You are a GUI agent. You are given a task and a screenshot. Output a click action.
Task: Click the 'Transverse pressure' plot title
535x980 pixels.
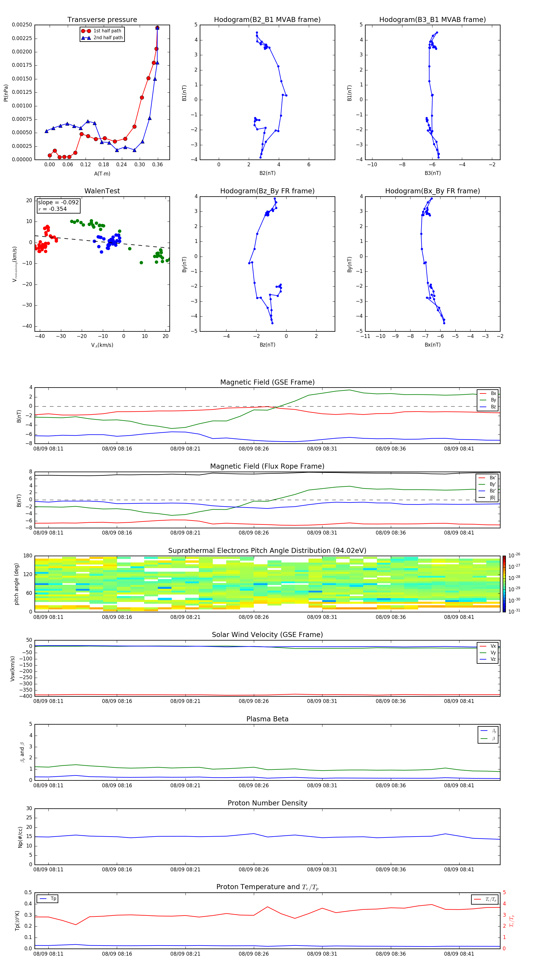pyautogui.click(x=102, y=20)
